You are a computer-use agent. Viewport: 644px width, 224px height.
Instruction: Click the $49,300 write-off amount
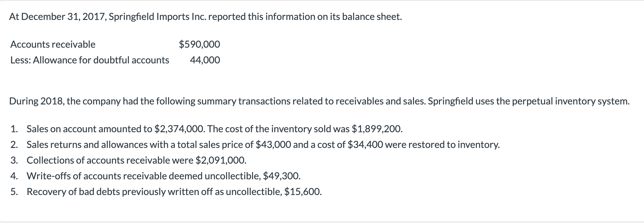point(282,176)
